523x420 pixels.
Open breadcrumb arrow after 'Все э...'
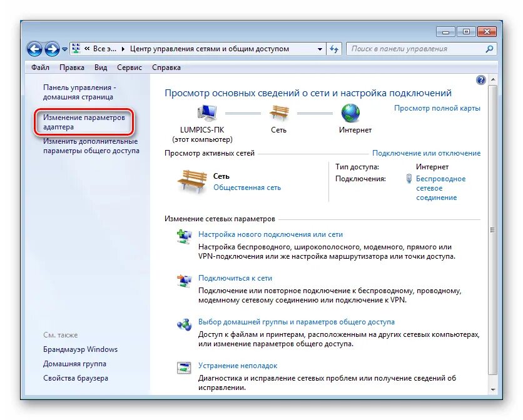coord(123,49)
